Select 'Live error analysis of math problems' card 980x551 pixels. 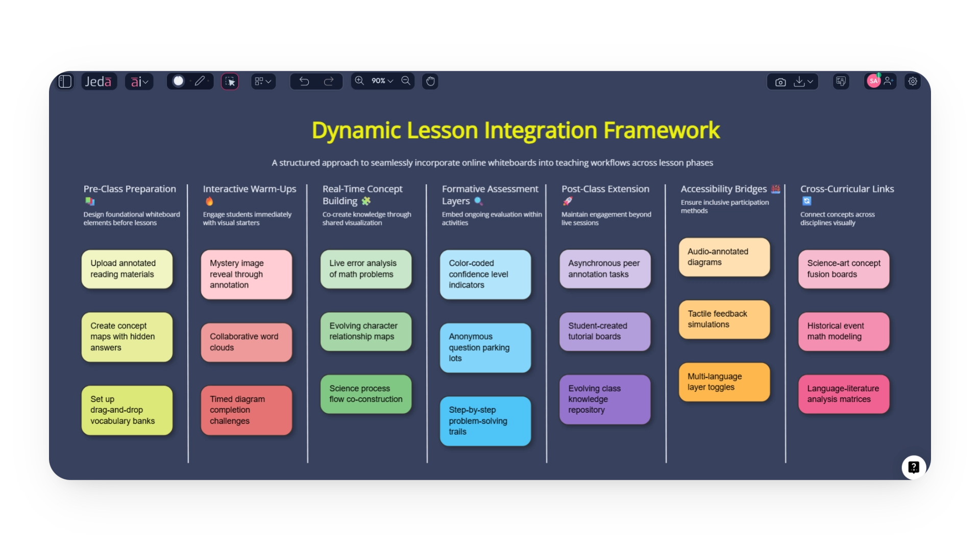[366, 269]
